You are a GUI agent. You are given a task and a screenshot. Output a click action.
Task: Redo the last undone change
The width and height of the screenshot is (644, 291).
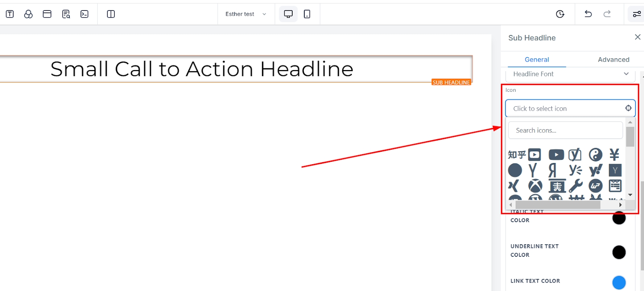pyautogui.click(x=607, y=14)
